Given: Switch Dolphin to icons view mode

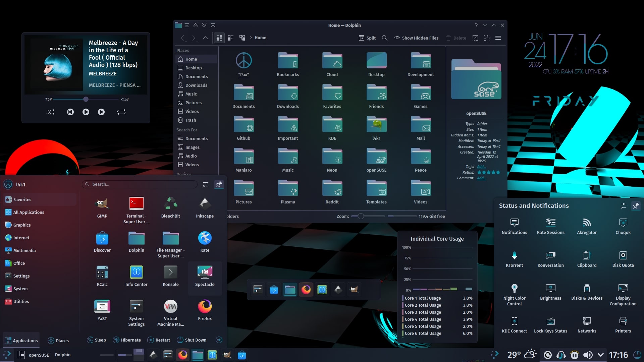Looking at the screenshot, I should [x=219, y=38].
